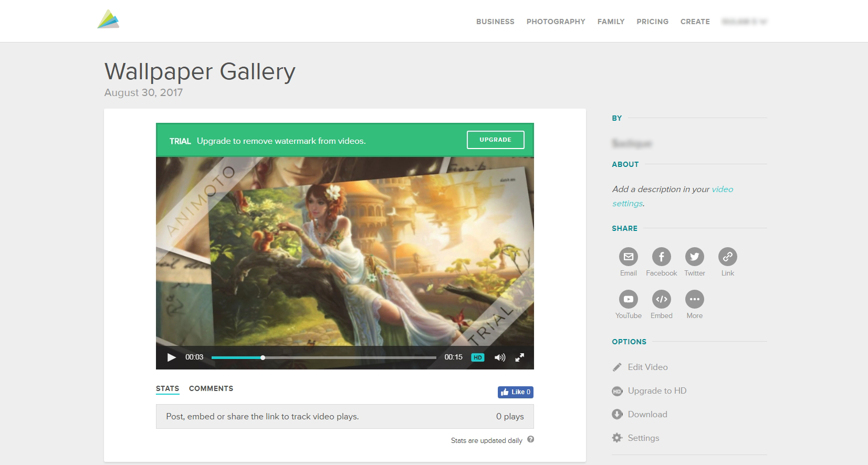The width and height of the screenshot is (868, 465).
Task: Share the video on Facebook
Action: point(661,257)
